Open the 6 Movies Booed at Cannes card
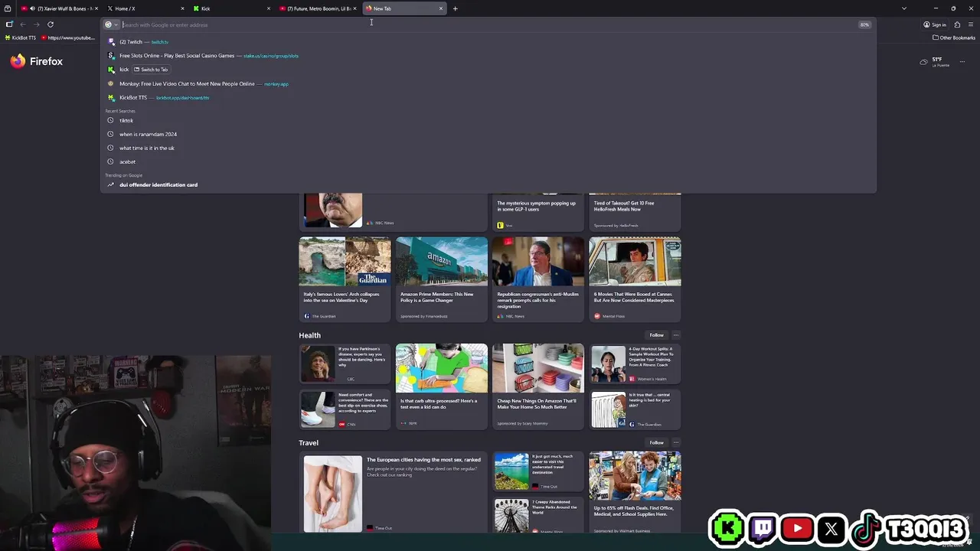Screen dimensions: 980x551 (635, 279)
